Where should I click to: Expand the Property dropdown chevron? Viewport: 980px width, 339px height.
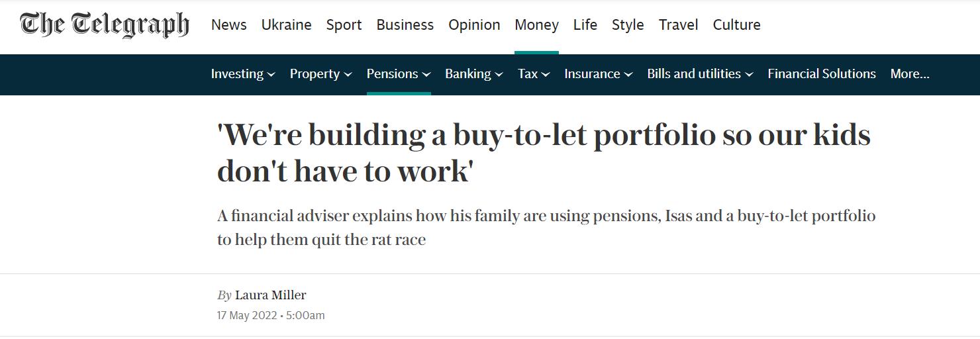click(348, 75)
